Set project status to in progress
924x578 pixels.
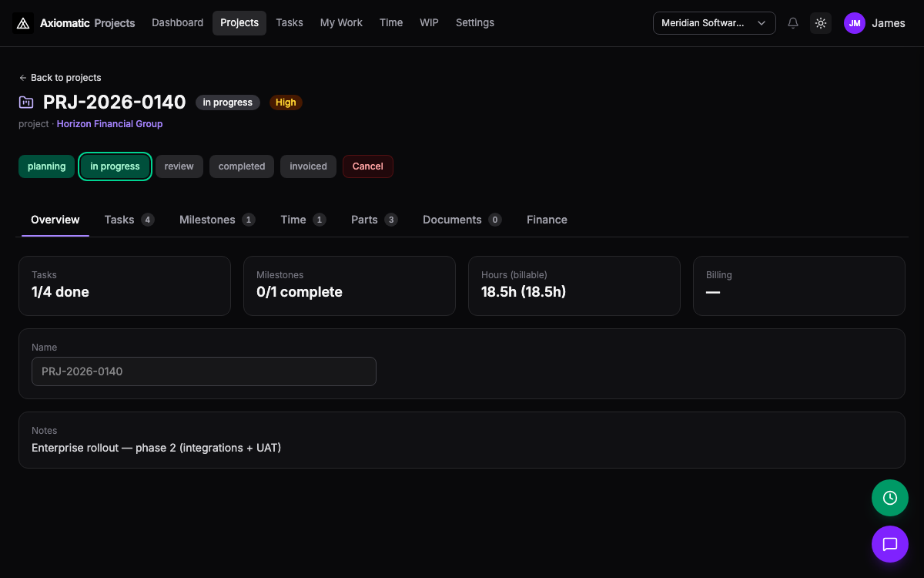point(115,166)
